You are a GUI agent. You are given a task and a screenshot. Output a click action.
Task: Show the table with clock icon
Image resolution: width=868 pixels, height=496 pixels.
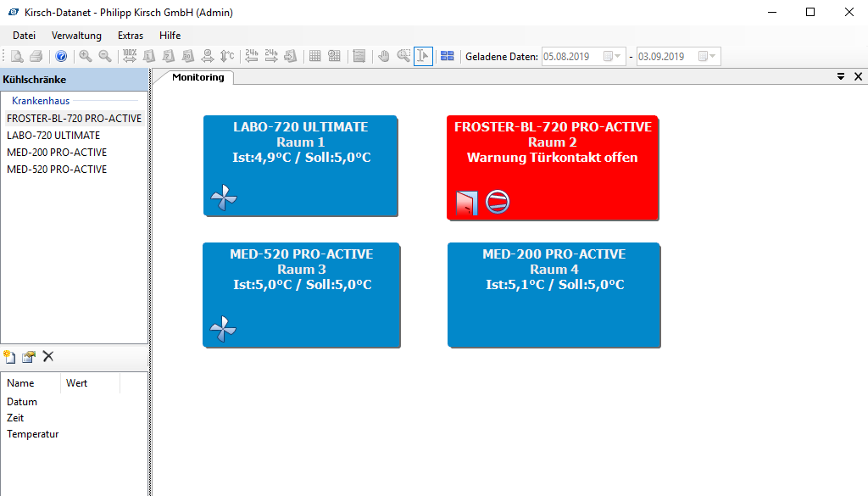(334, 56)
